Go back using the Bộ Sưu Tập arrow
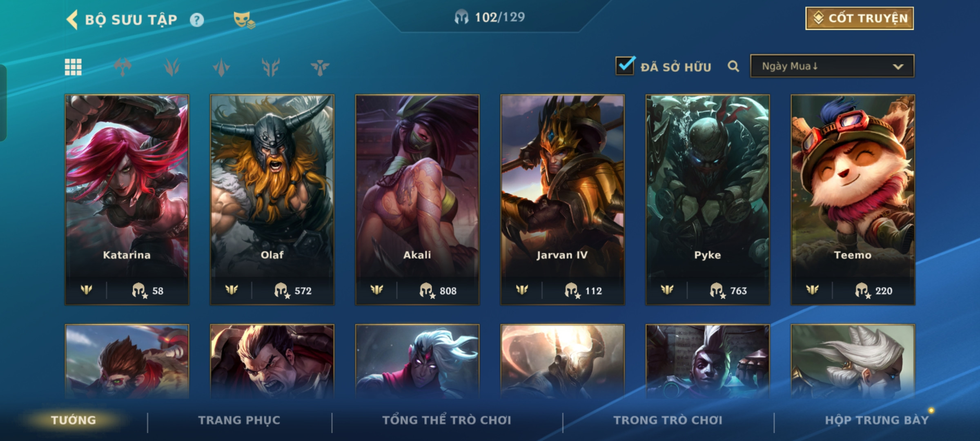Viewport: 980px width, 441px height. (x=72, y=20)
